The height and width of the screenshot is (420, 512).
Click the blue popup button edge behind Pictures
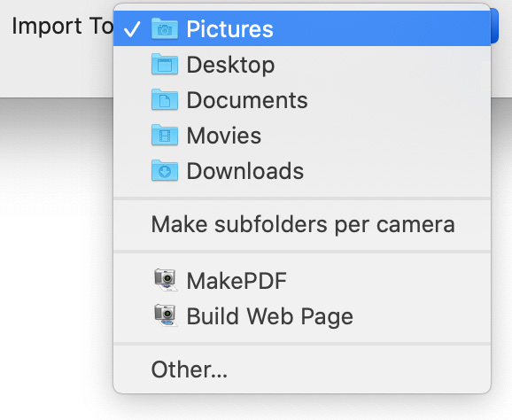pyautogui.click(x=494, y=26)
